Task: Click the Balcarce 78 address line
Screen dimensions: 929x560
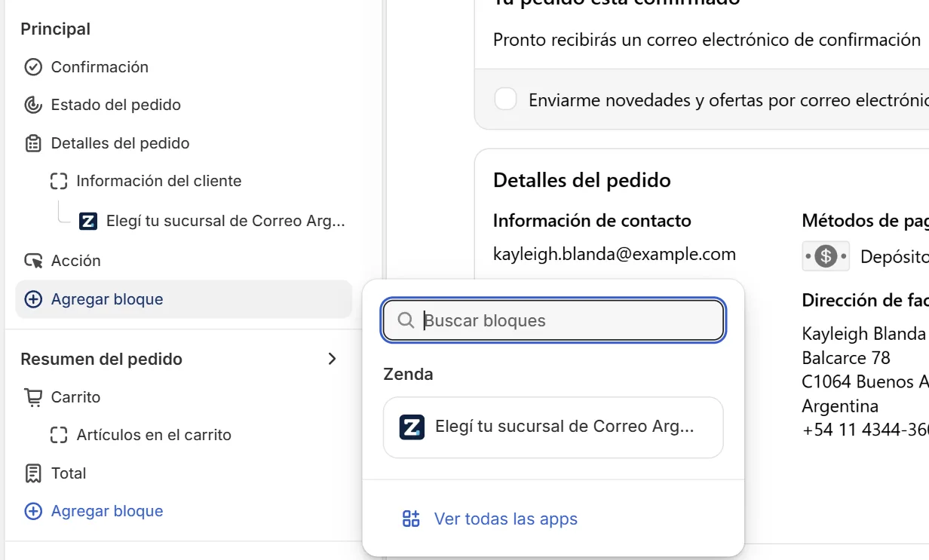Action: click(x=846, y=357)
